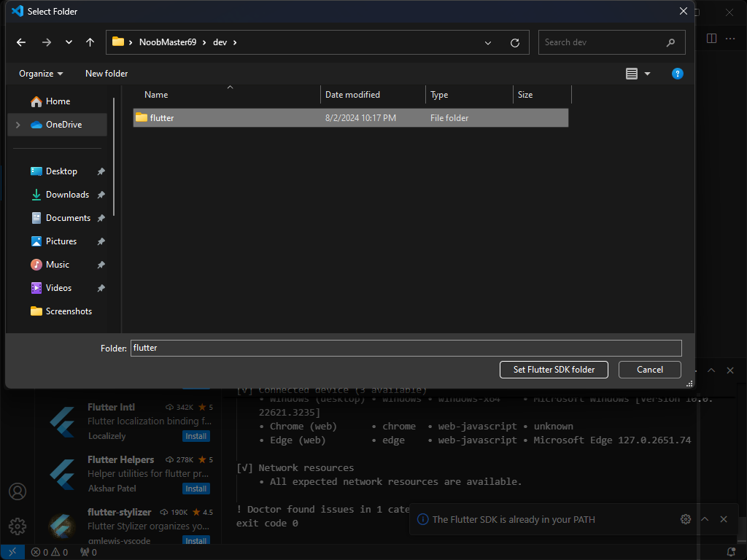
Task: Toggle VS Code split editor layout
Action: [712, 39]
